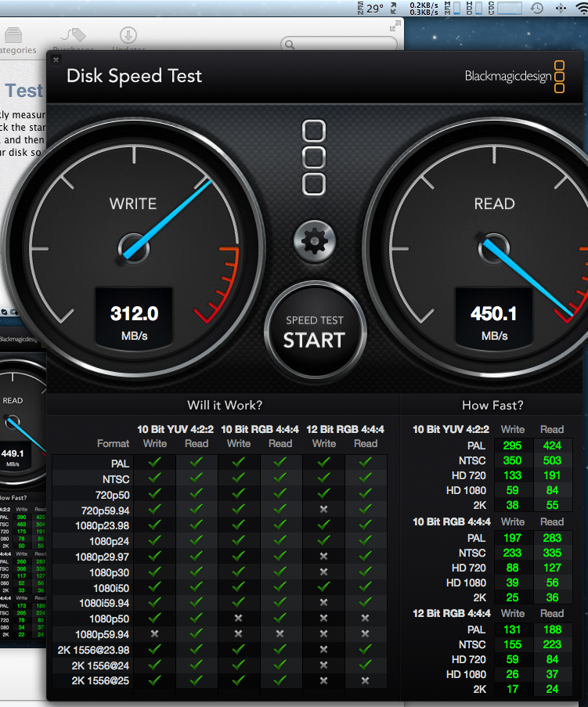588x707 pixels.
Task: Open the SEN 29° temperature menu bar item
Action: tap(370, 8)
